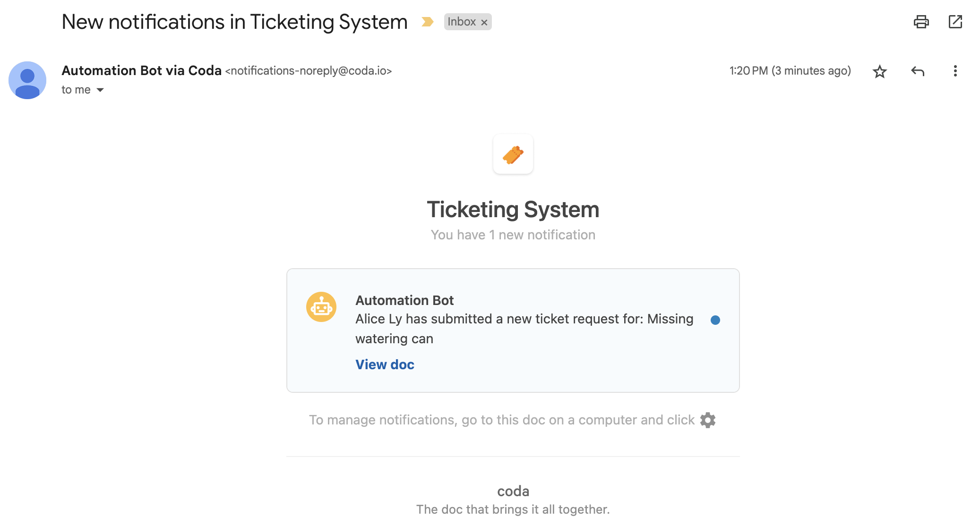This screenshot has height=525, width=980.
Task: Reply using the arrow icon
Action: pos(917,71)
